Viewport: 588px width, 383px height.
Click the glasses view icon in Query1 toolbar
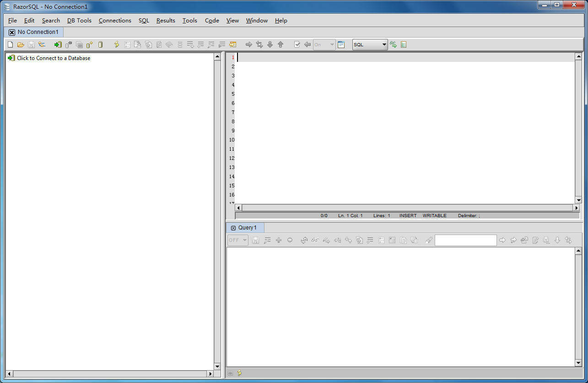(x=315, y=240)
